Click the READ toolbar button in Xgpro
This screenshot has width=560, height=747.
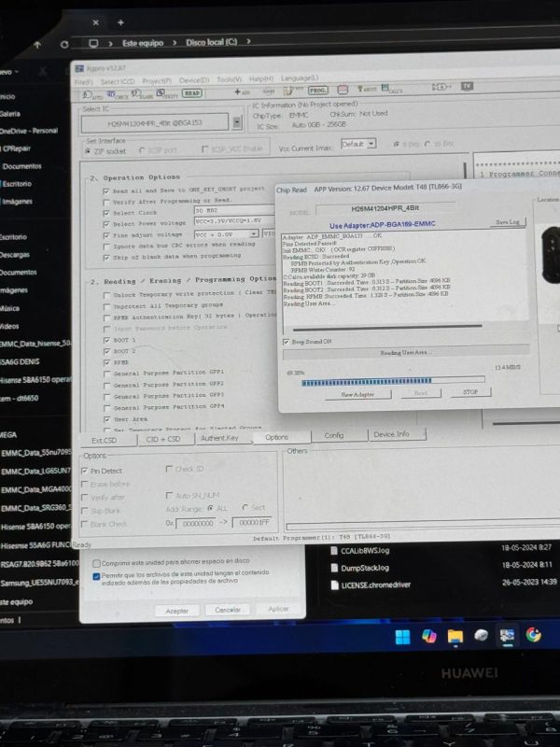192,92
